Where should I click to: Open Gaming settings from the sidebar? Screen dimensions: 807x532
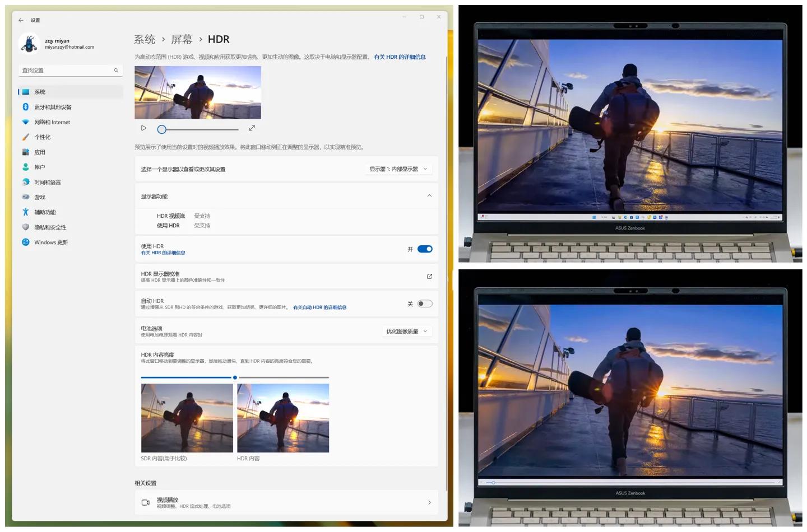(x=39, y=197)
